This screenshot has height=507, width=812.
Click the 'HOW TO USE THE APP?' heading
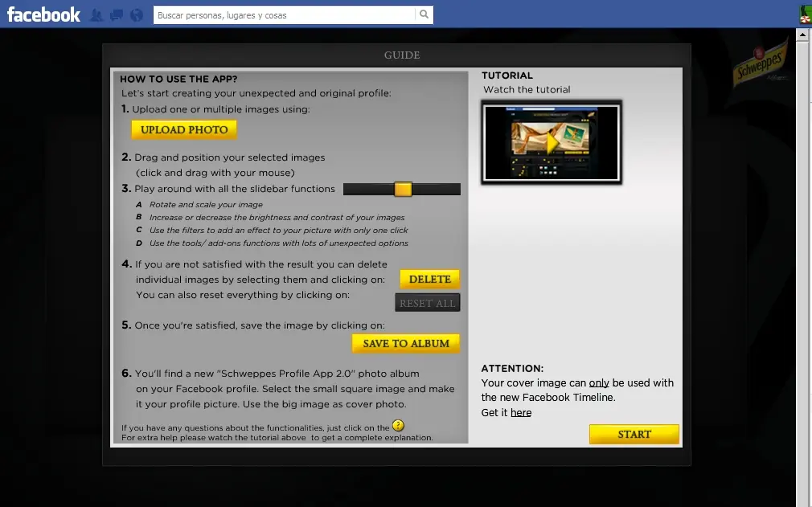178,80
